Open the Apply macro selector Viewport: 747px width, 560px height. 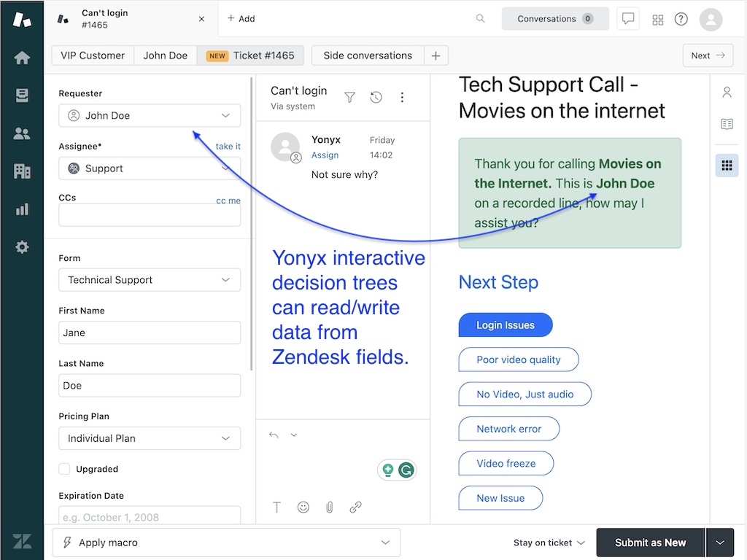(226, 542)
